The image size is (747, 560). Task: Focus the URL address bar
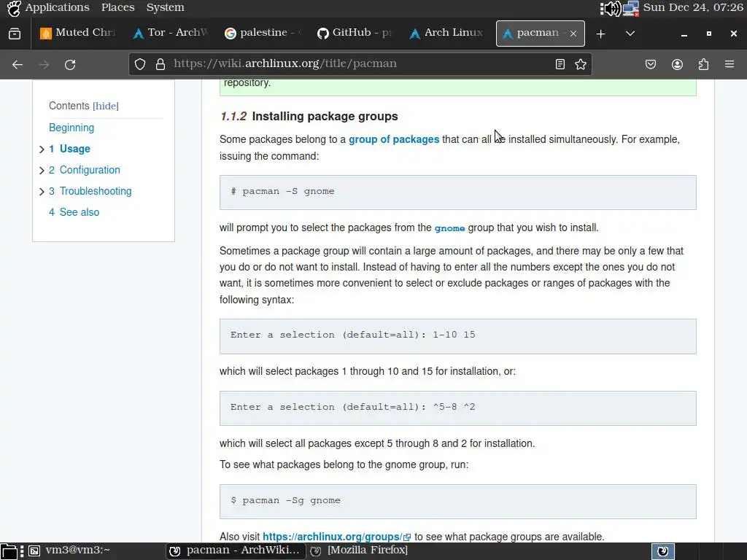[x=360, y=64]
